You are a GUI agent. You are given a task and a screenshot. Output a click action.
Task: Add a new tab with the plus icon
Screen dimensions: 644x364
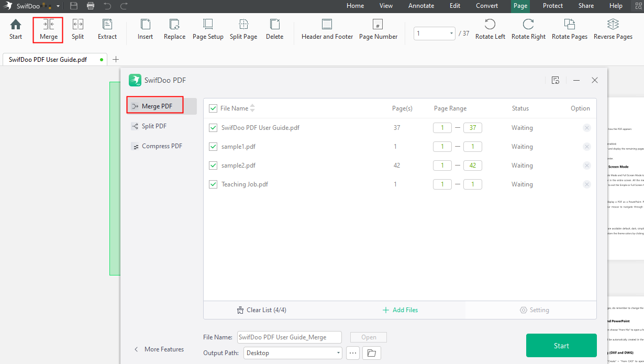[x=116, y=59]
